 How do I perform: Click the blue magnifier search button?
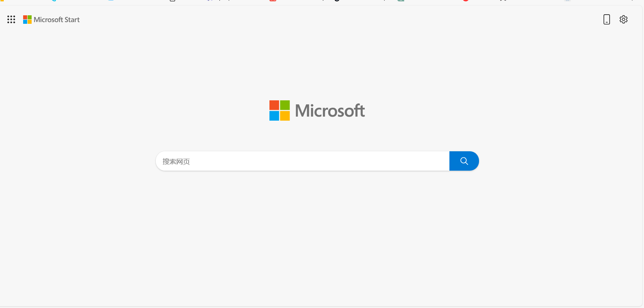(464, 161)
